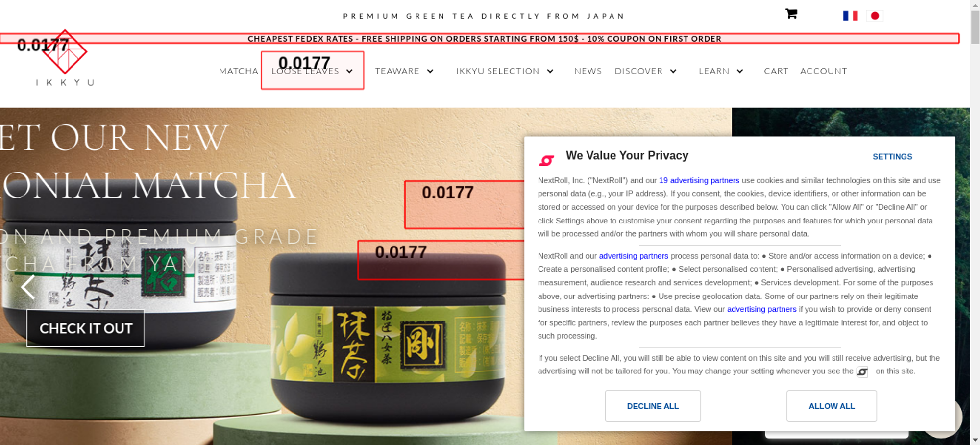Image resolution: width=980 pixels, height=445 pixels.
Task: Expand the Ikkyu Selection dropdown chevron
Action: pyautogui.click(x=550, y=71)
